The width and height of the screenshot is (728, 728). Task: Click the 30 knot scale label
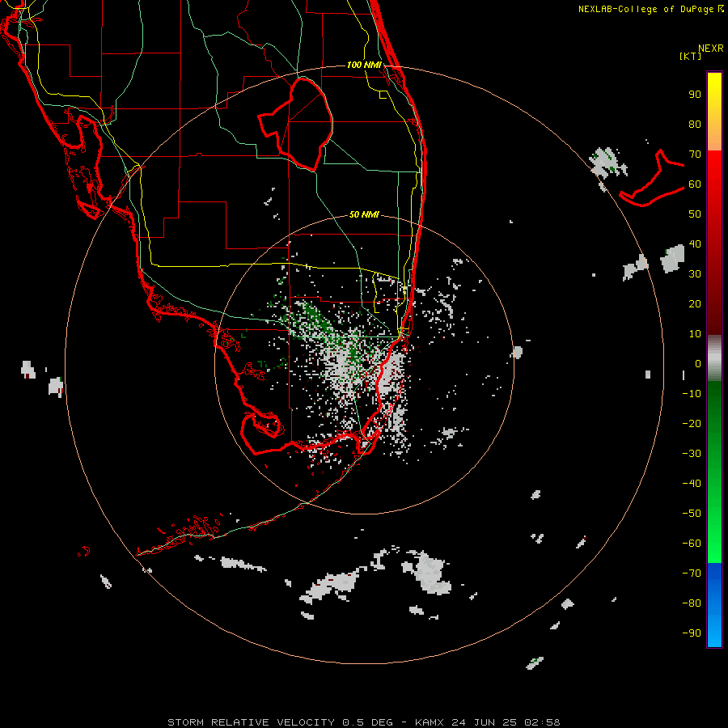point(695,274)
